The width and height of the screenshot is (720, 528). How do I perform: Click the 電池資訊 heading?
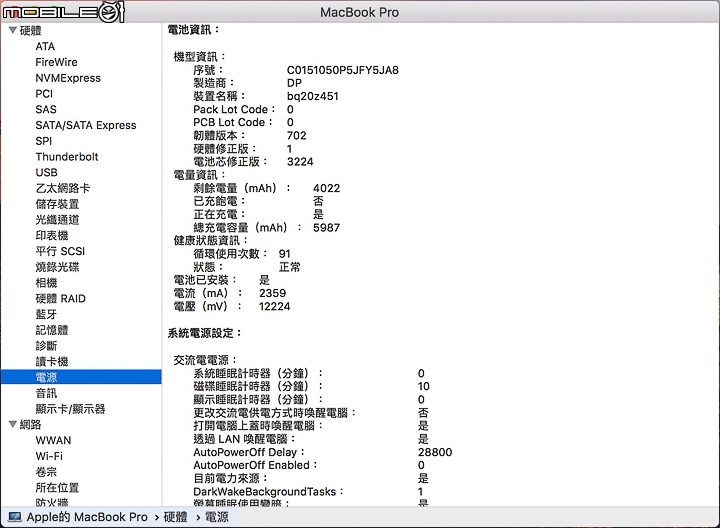(194, 30)
